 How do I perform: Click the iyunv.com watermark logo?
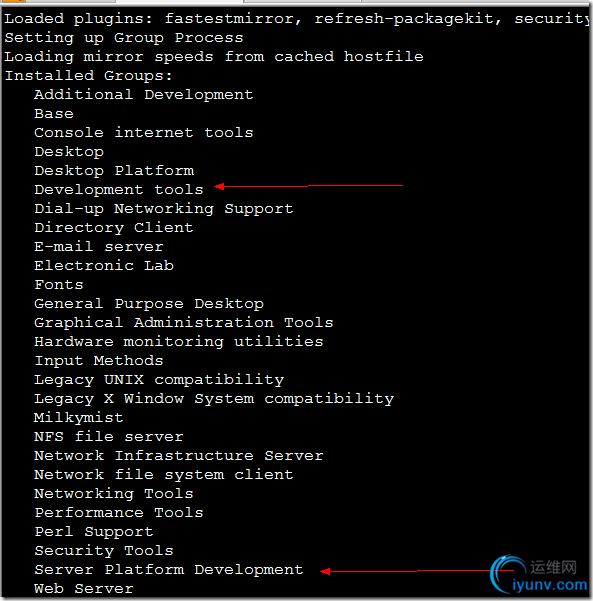click(x=539, y=575)
